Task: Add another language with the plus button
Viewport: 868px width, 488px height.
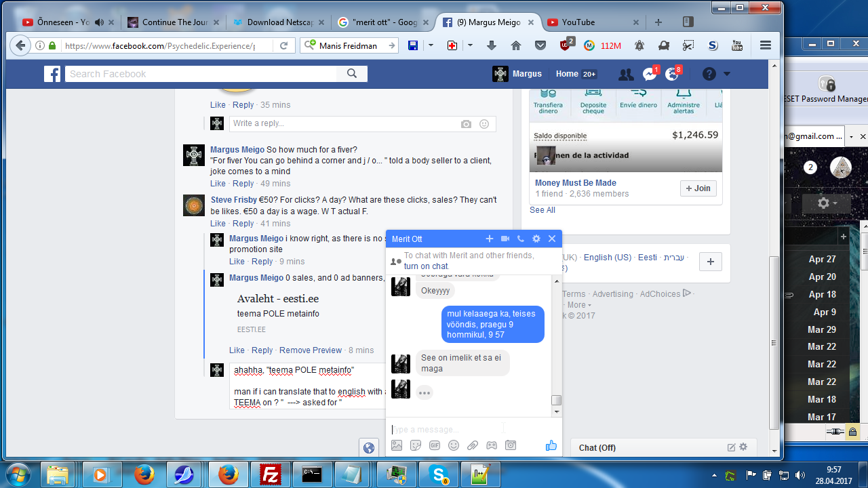Action: point(710,262)
